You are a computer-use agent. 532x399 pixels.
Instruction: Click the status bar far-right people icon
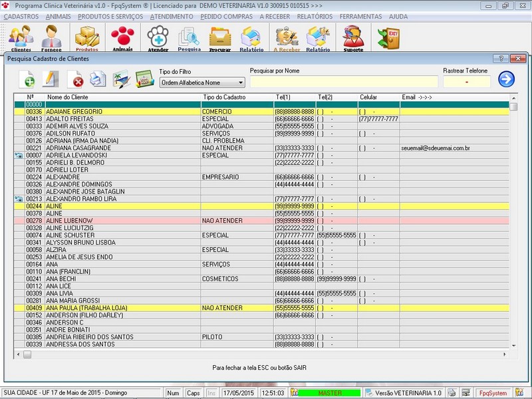click(519, 393)
